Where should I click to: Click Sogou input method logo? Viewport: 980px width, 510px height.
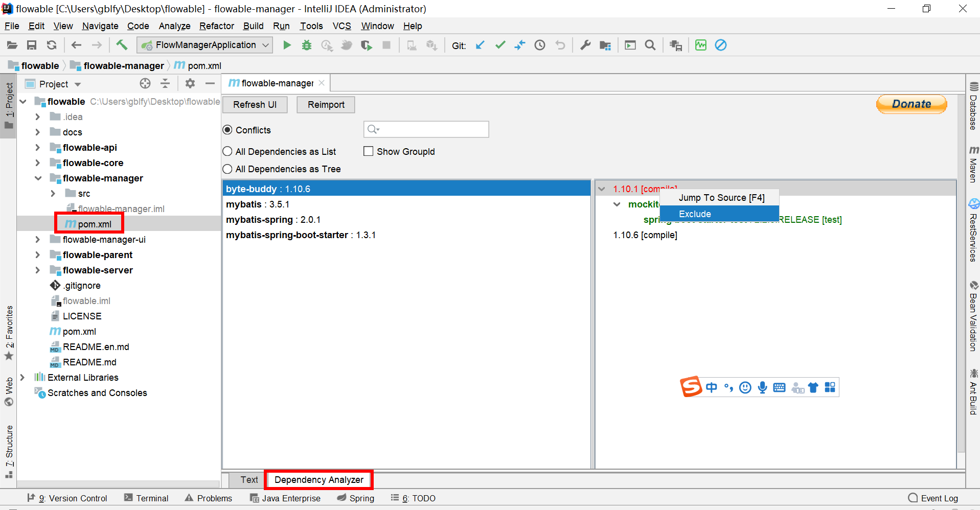pos(691,387)
